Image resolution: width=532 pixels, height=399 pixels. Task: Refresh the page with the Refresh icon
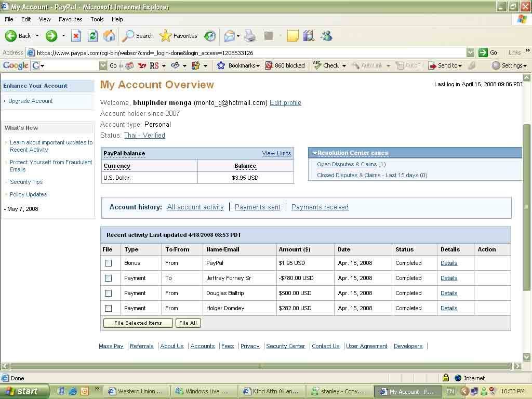pos(92,36)
